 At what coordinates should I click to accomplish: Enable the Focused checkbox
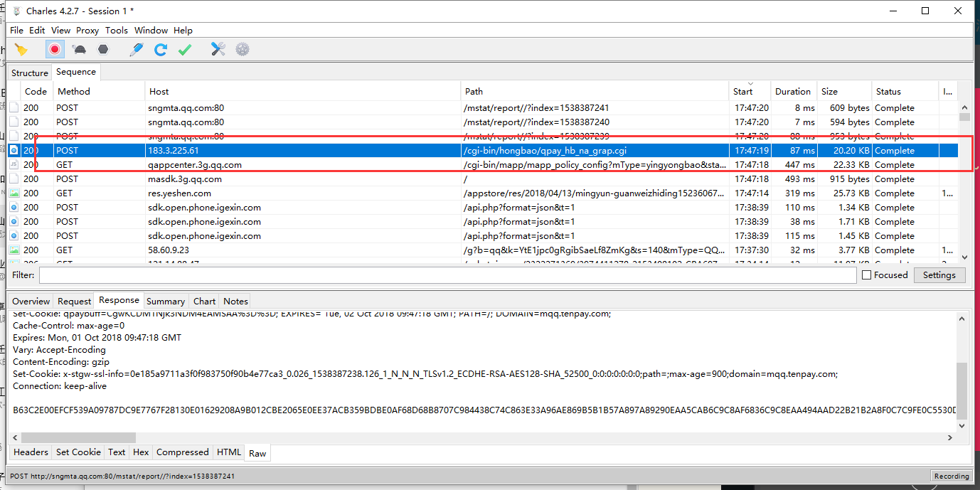866,275
